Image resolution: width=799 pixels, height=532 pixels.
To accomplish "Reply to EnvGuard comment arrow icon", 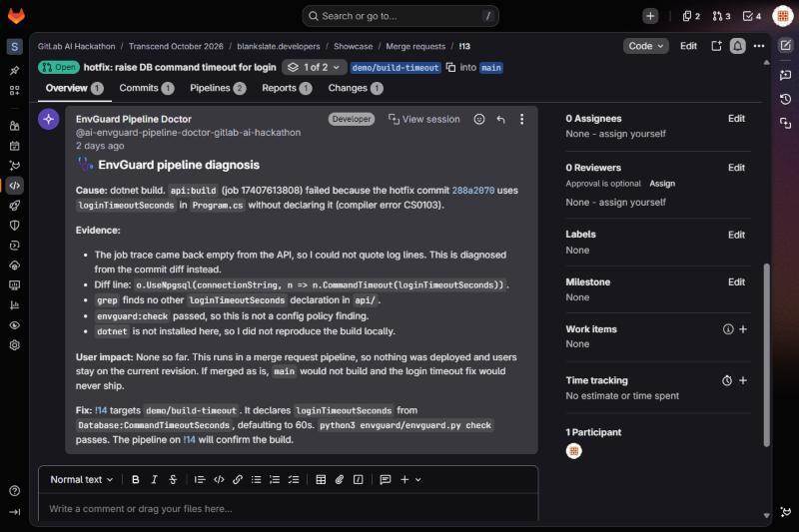I will tap(501, 119).
